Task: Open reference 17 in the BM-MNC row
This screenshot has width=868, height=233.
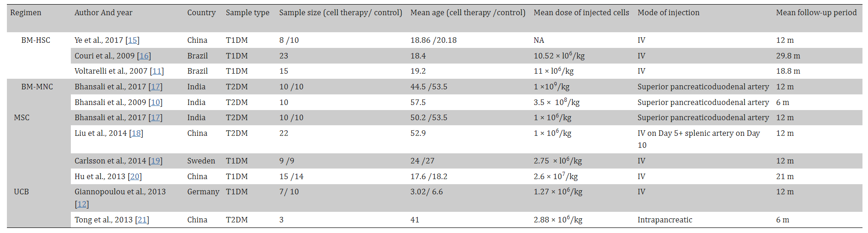Action: pyautogui.click(x=155, y=87)
